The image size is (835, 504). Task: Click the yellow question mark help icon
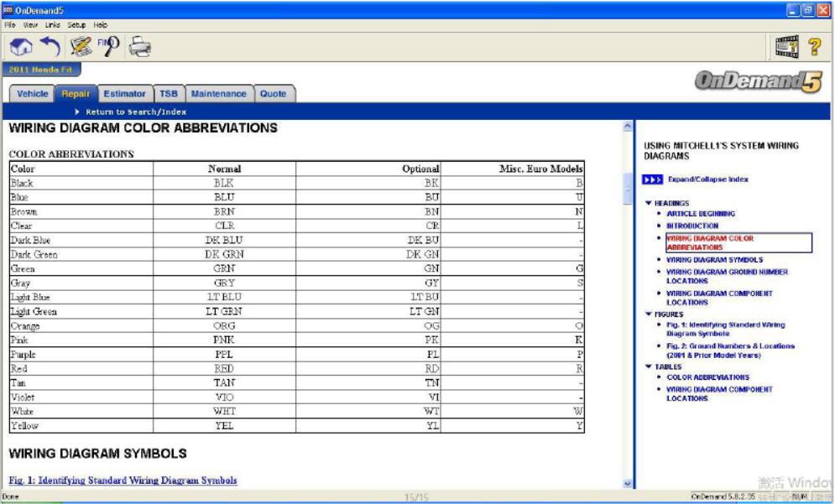coord(814,47)
